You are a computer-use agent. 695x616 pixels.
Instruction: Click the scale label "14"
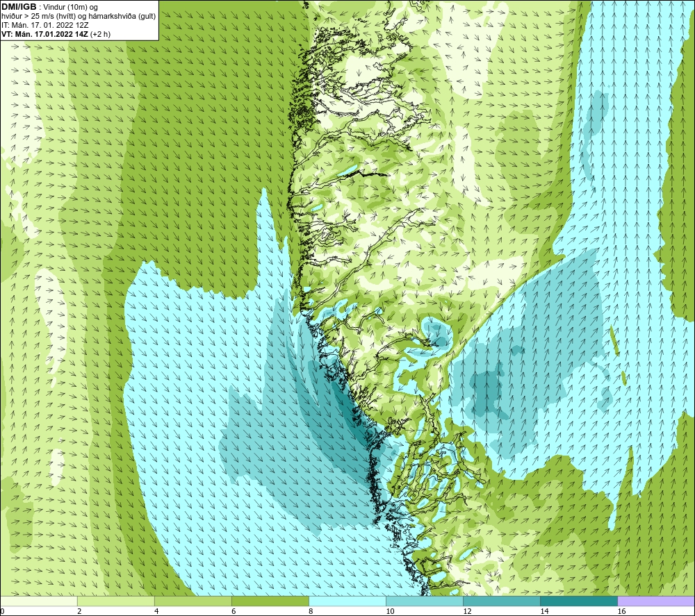544,612
